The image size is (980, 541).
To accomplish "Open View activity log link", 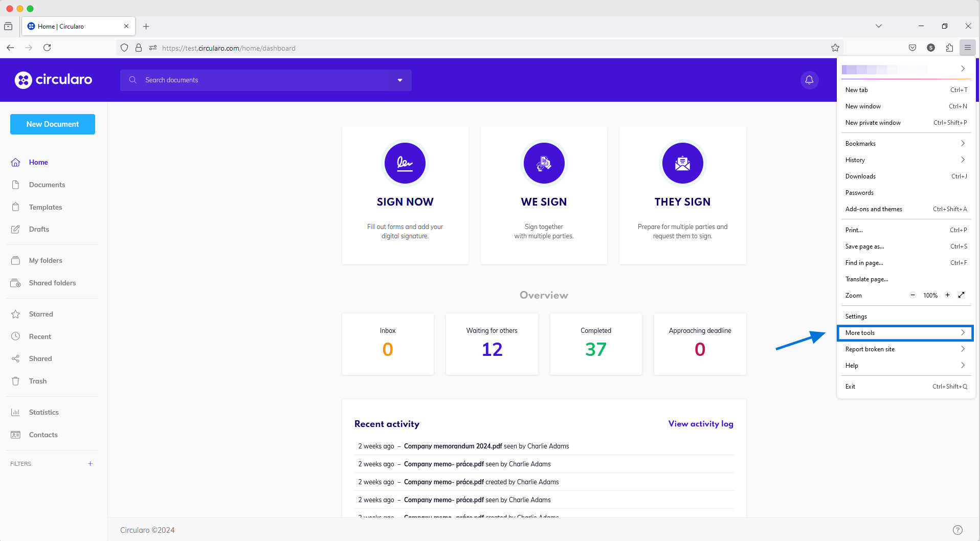I will [x=700, y=423].
